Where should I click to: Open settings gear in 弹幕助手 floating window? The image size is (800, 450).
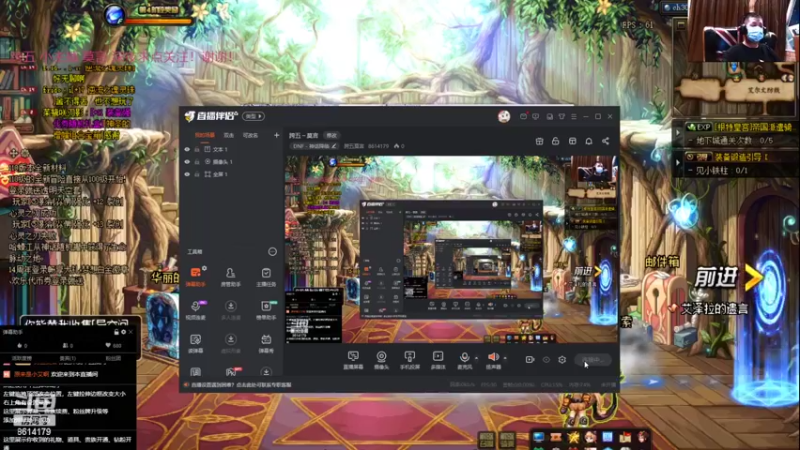point(123,332)
